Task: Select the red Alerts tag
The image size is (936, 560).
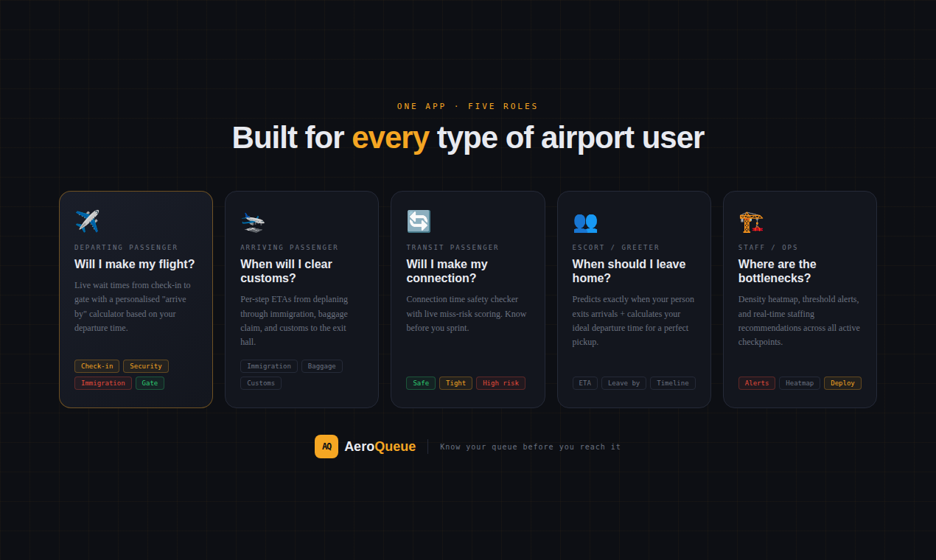Action: click(757, 383)
